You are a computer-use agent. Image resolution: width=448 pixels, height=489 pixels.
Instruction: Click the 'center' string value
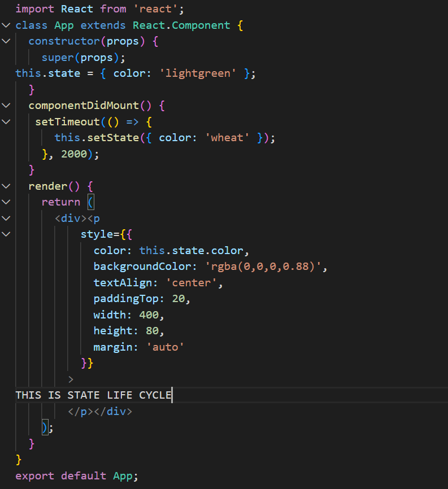tap(192, 283)
